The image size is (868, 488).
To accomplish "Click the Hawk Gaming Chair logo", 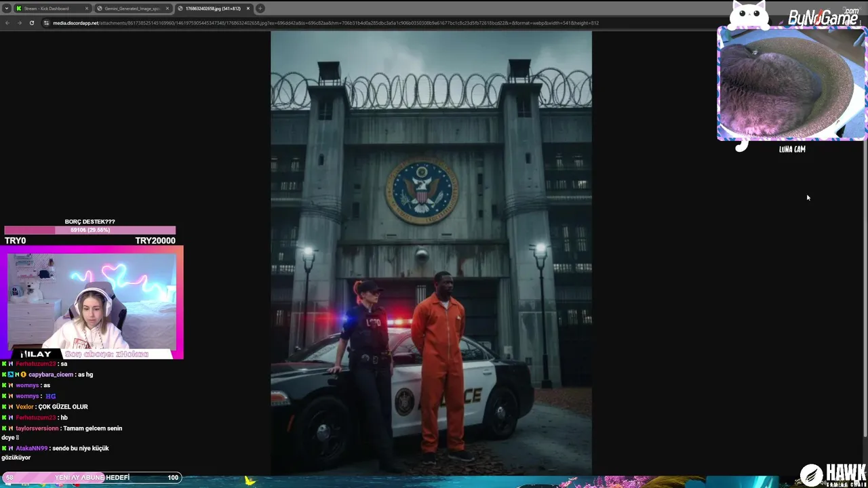I will tap(833, 474).
